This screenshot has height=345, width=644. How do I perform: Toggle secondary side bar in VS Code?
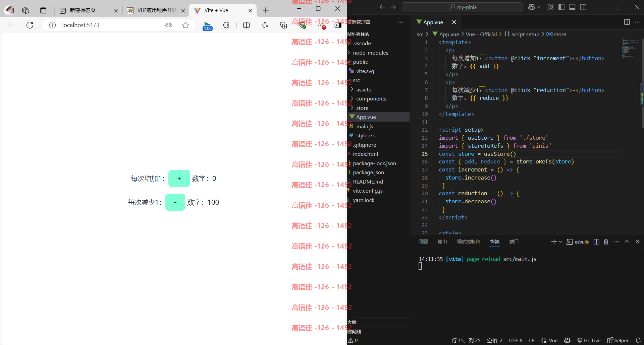[583, 7]
